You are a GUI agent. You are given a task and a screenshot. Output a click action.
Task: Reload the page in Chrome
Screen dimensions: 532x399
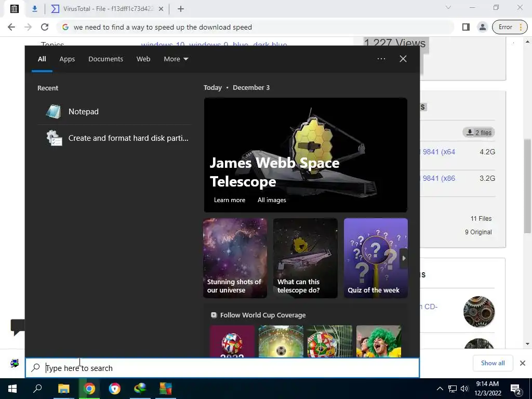click(x=45, y=27)
